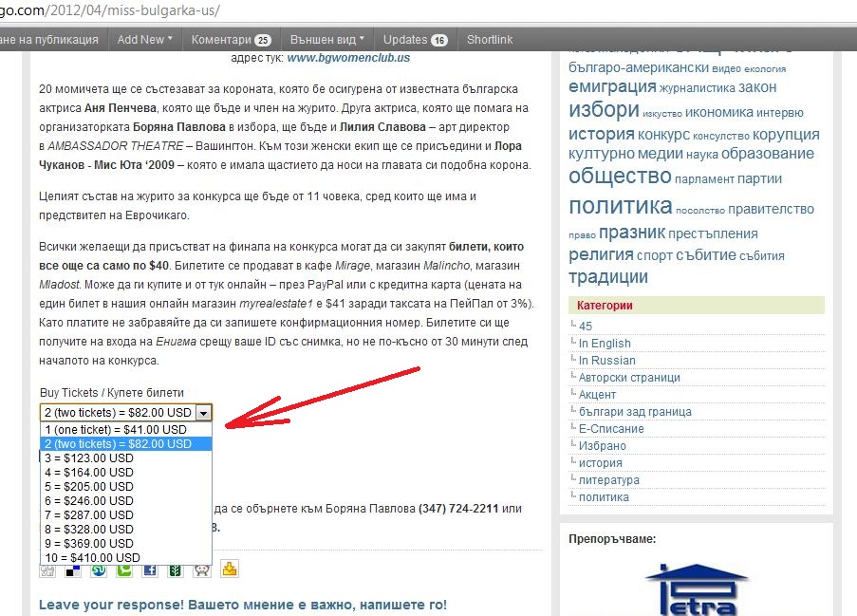Share the post on Facebook
This screenshot has width=857, height=616.
(x=150, y=570)
